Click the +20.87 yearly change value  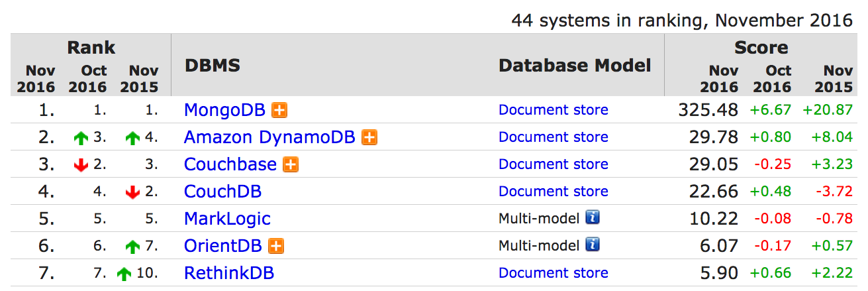tap(828, 110)
